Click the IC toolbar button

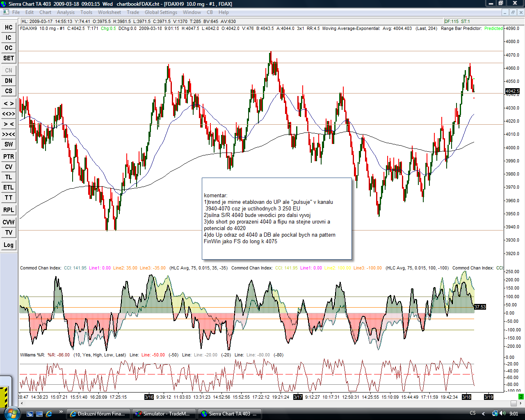(x=9, y=38)
